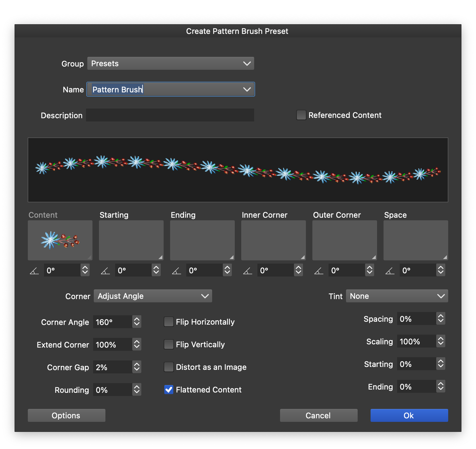This screenshot has width=476, height=449.
Task: Open the Tint dropdown set to None
Action: pyautogui.click(x=397, y=296)
